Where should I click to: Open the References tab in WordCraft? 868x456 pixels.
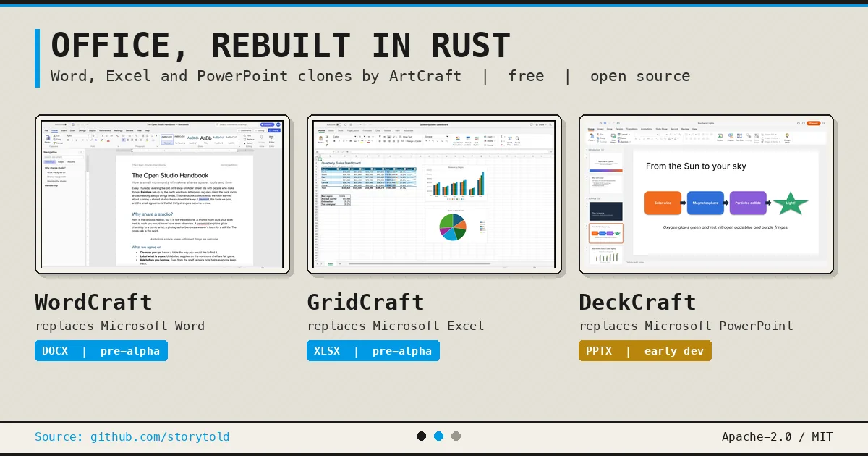105,130
